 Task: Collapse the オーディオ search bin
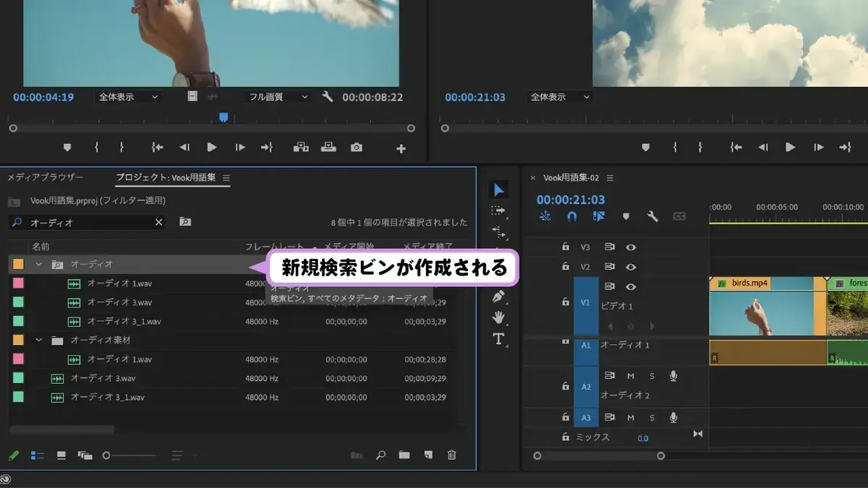[39, 265]
